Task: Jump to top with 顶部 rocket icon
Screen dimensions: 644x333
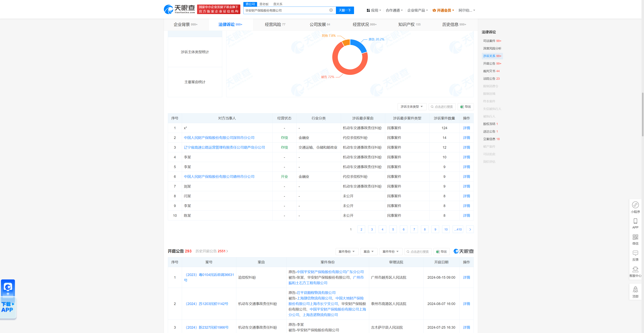Action: tap(635, 290)
